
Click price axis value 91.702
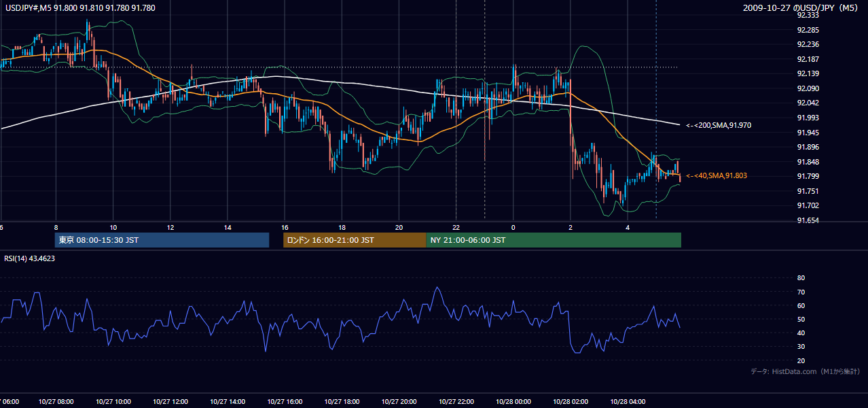coord(808,205)
